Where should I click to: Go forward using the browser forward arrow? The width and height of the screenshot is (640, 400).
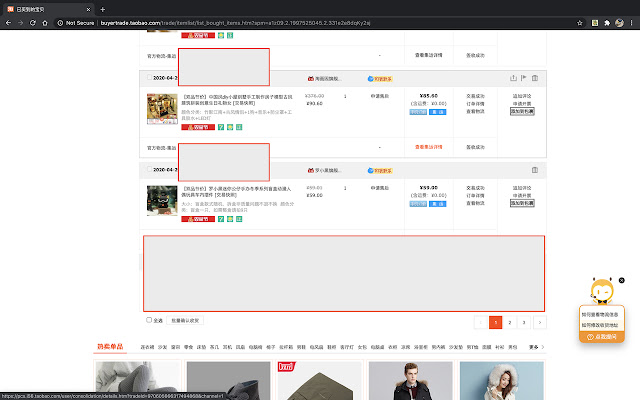(x=20, y=23)
